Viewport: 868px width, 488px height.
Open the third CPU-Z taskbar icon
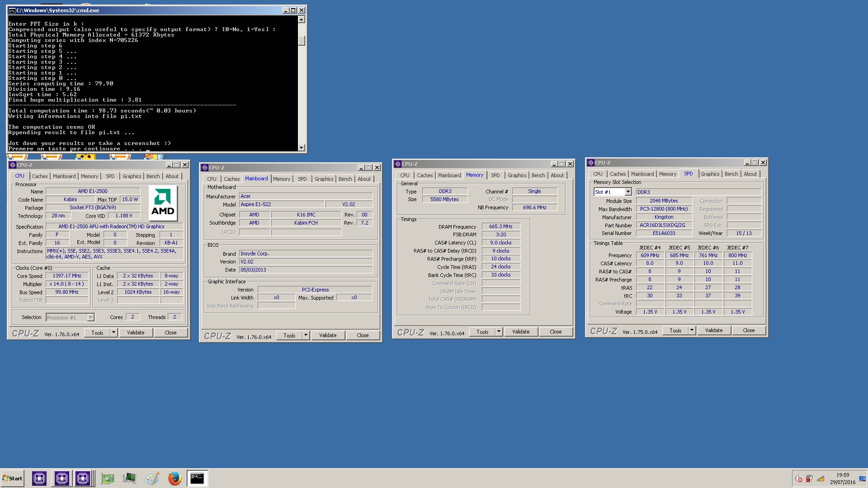pos(83,478)
